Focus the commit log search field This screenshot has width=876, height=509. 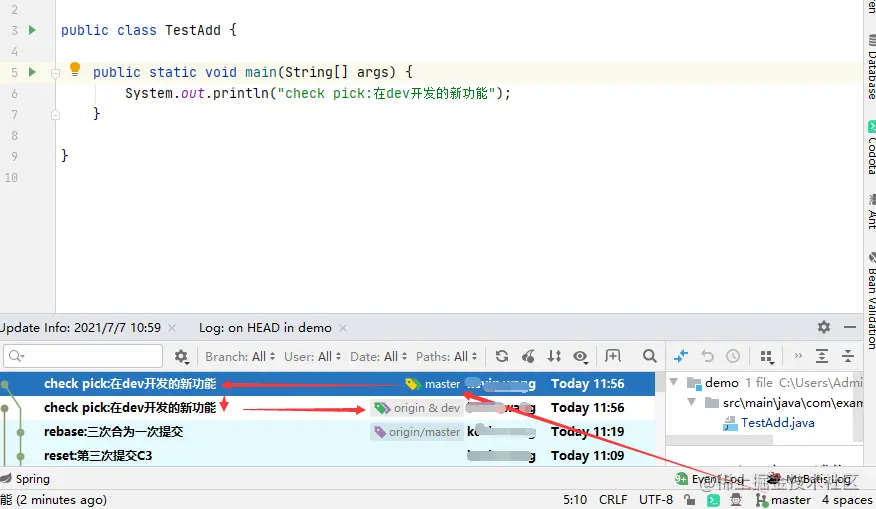pyautogui.click(x=83, y=356)
